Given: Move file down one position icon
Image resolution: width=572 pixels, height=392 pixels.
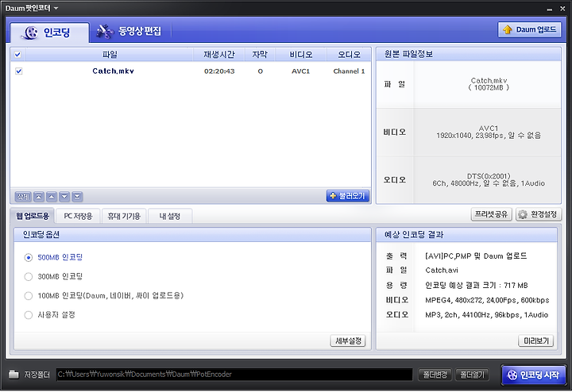Looking at the screenshot, I should click(64, 197).
